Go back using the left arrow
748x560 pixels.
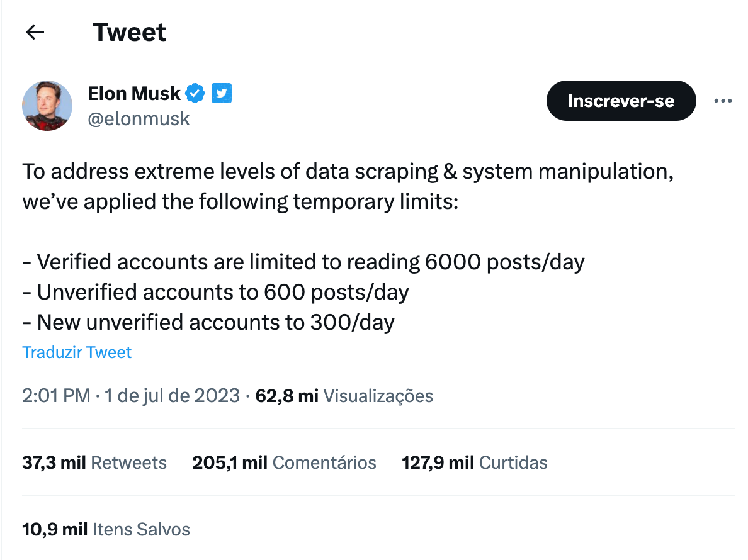point(35,33)
